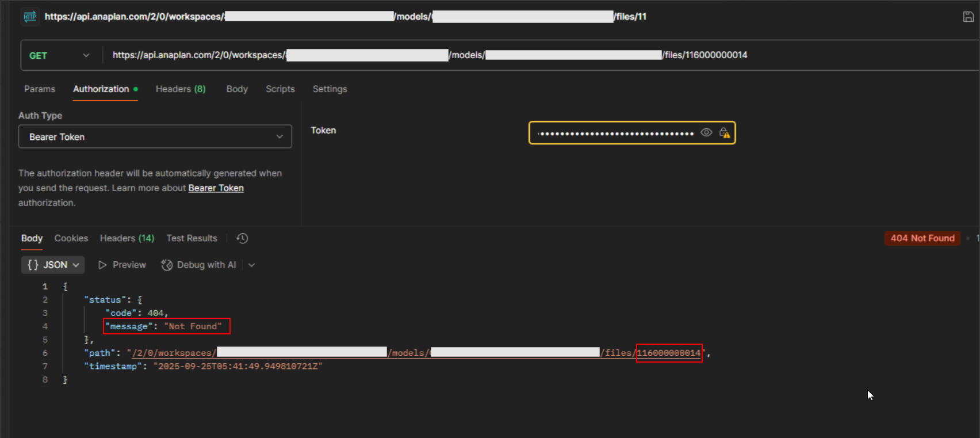Follow the Bearer Token documentation link
This screenshot has height=438, width=980.
point(216,188)
